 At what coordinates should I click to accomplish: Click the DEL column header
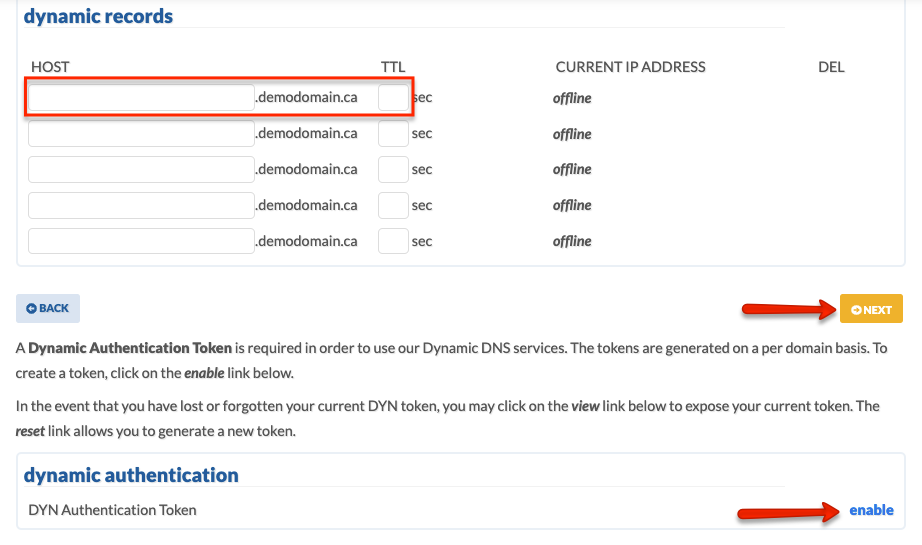pos(831,67)
